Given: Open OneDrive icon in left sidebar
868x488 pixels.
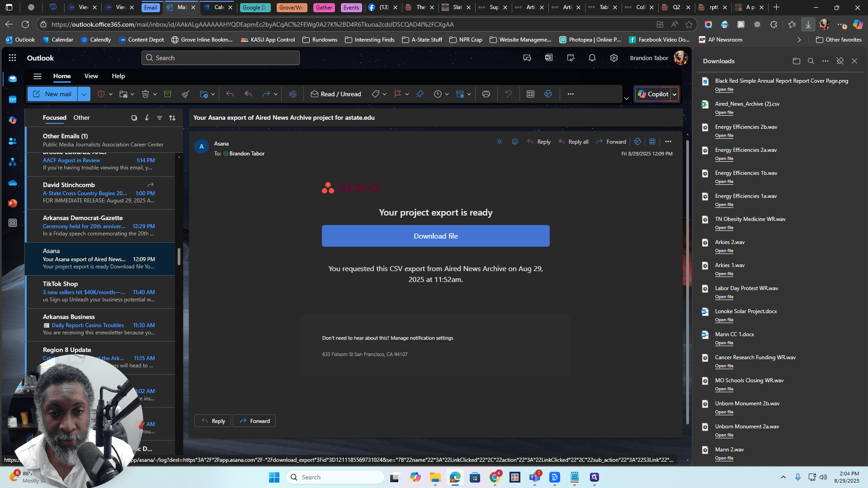Looking at the screenshot, I should 13,183.
